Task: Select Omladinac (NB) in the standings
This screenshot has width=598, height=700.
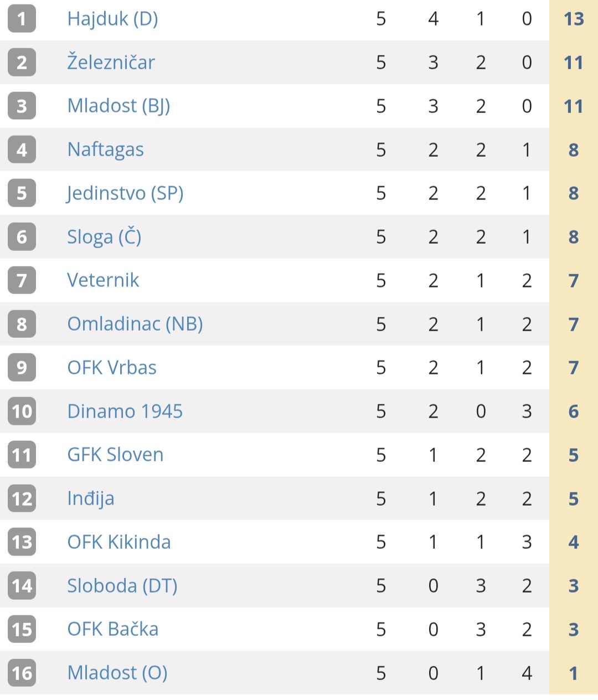Action: pyautogui.click(x=135, y=324)
